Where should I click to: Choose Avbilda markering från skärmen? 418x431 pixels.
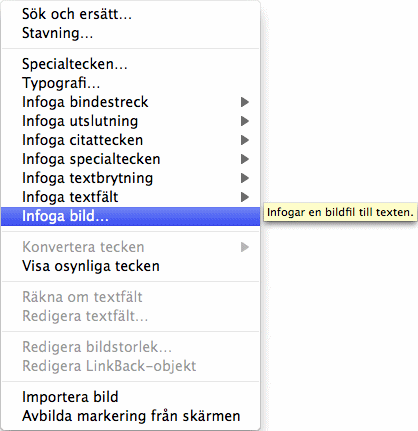pyautogui.click(x=130, y=416)
